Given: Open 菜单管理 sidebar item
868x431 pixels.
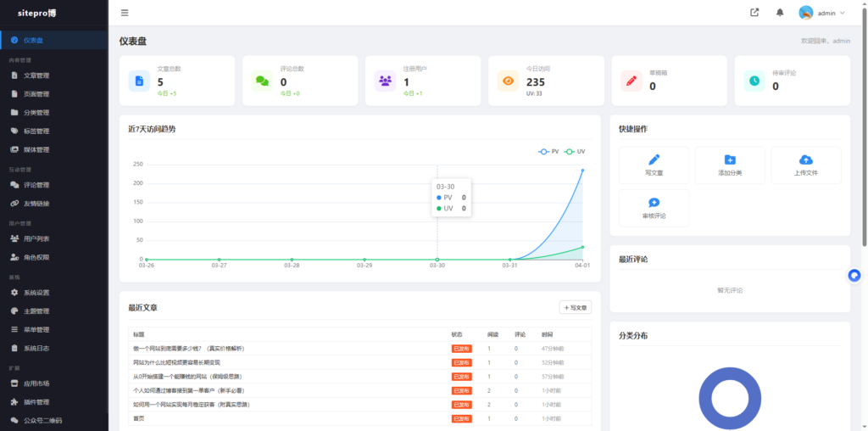Looking at the screenshot, I should pos(53,330).
